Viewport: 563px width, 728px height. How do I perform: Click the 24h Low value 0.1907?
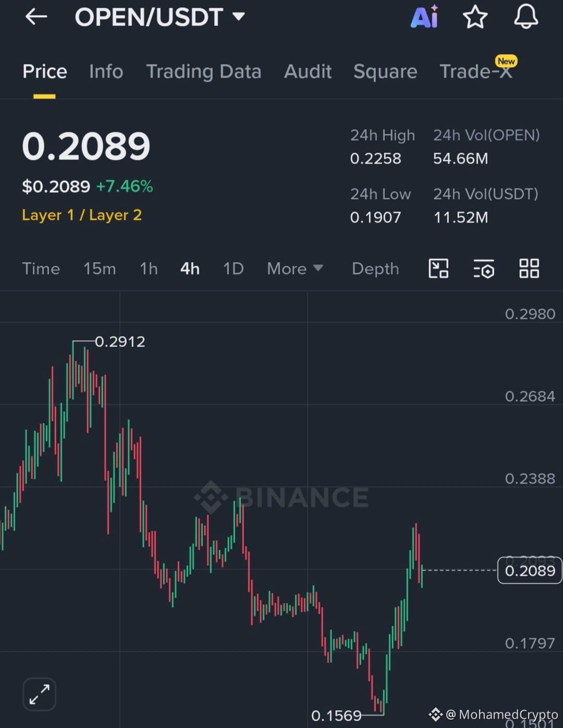click(x=375, y=217)
